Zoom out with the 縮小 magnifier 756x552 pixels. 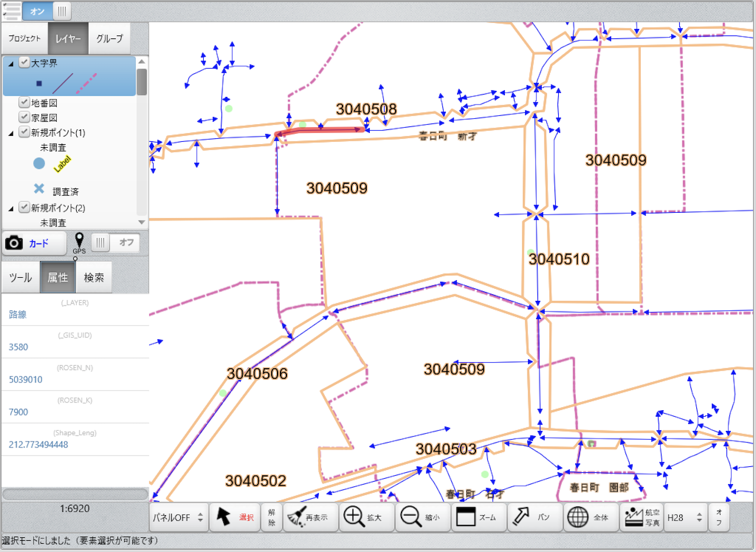click(420, 517)
